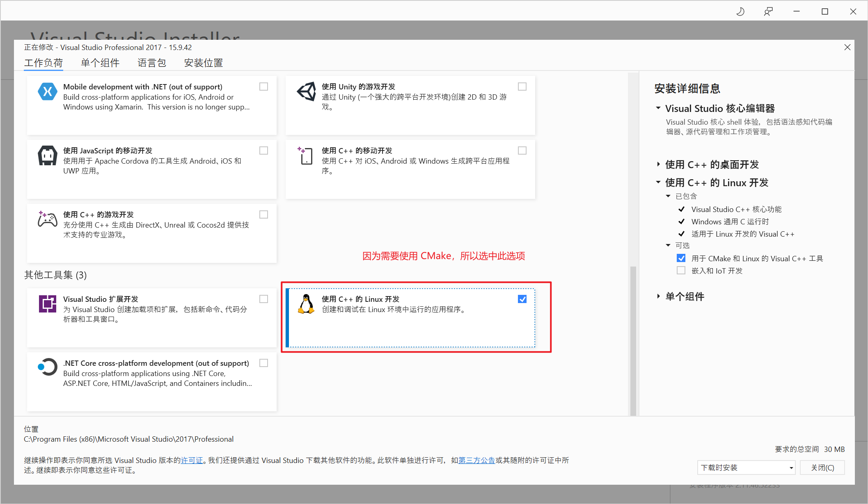The image size is (868, 504).
Task: Click the C++ mobile development phone icon
Action: pyautogui.click(x=306, y=156)
